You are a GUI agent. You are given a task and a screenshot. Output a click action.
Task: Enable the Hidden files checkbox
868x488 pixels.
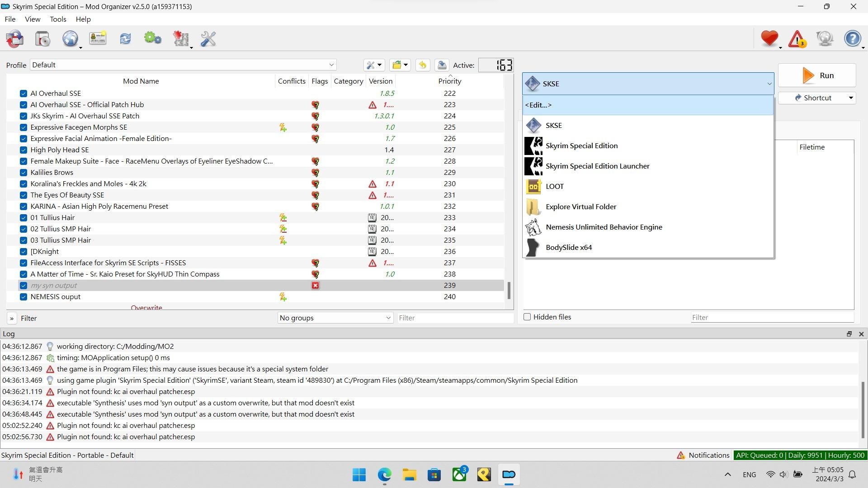[x=527, y=317]
